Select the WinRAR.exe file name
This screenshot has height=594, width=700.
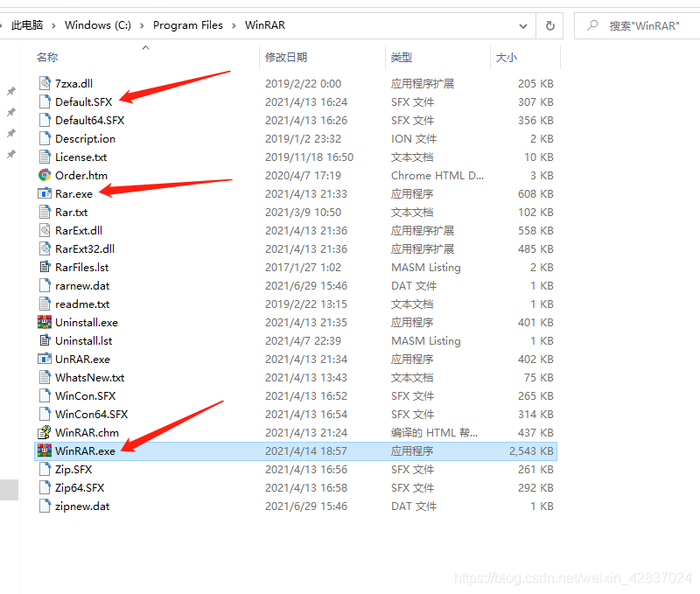tap(85, 451)
